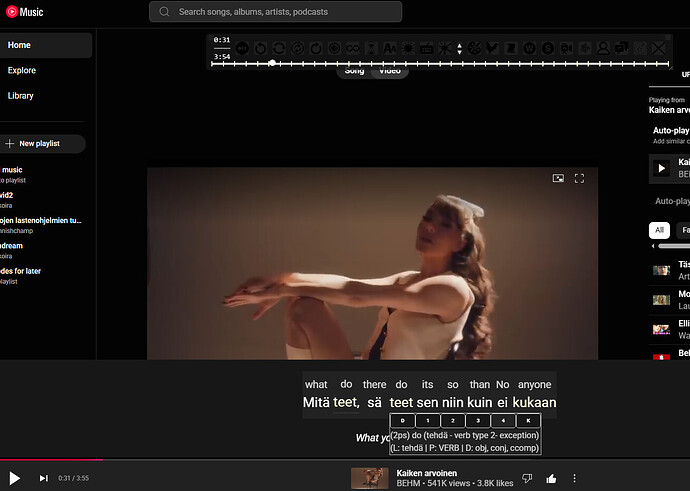Viewport: 690px width, 491px height.
Task: Open the 'vid2' playlist in sidebar
Action: [42, 200]
